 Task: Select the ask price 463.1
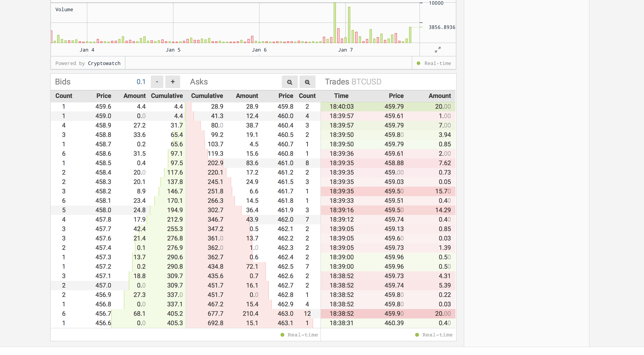285,323
